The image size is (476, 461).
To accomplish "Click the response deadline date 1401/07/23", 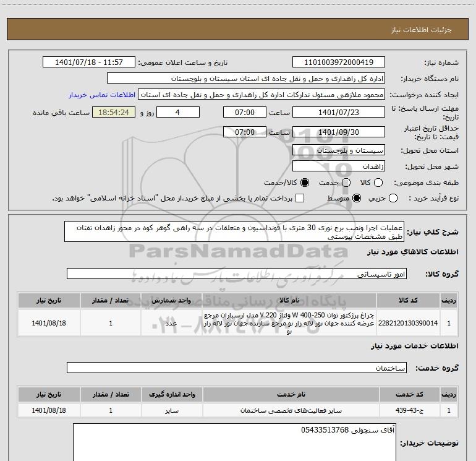I will coord(339,112).
